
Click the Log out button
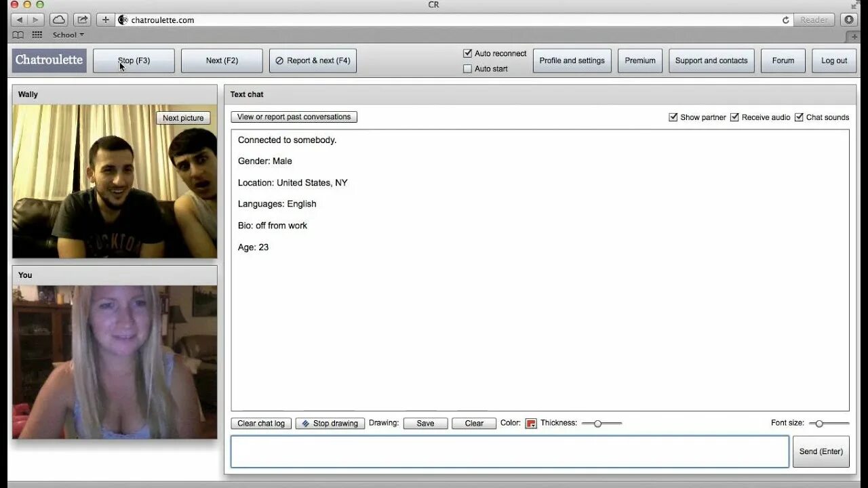834,60
